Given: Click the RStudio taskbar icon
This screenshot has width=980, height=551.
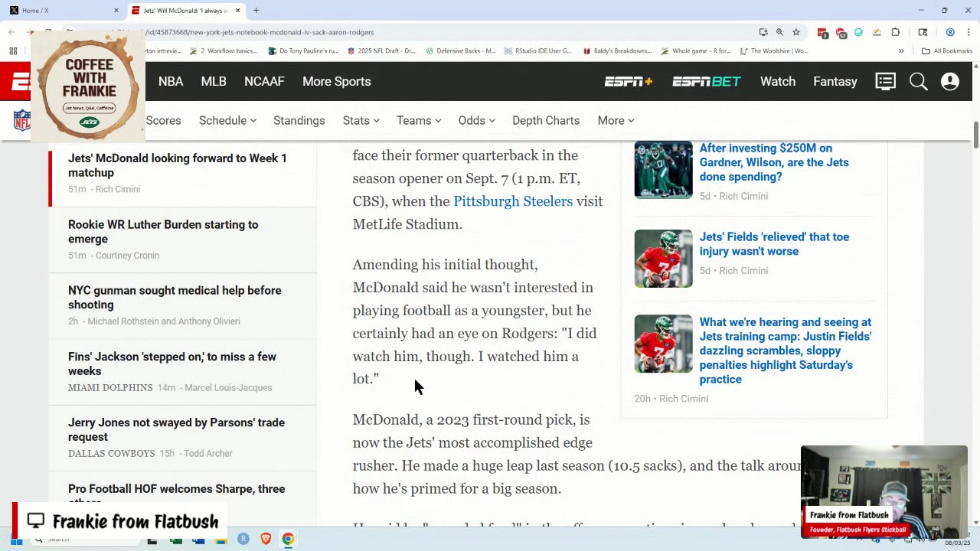Looking at the screenshot, I should pyautogui.click(x=243, y=539).
